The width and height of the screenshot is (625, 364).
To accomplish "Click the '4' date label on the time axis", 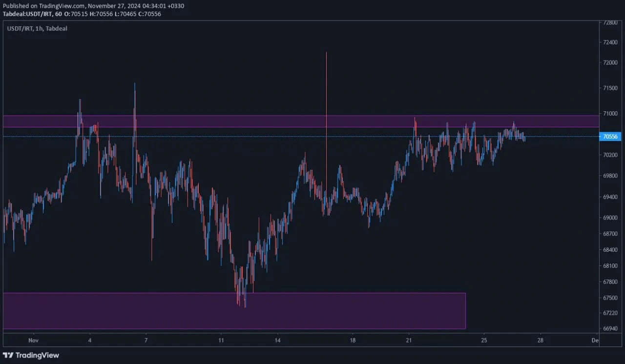I will (89, 340).
